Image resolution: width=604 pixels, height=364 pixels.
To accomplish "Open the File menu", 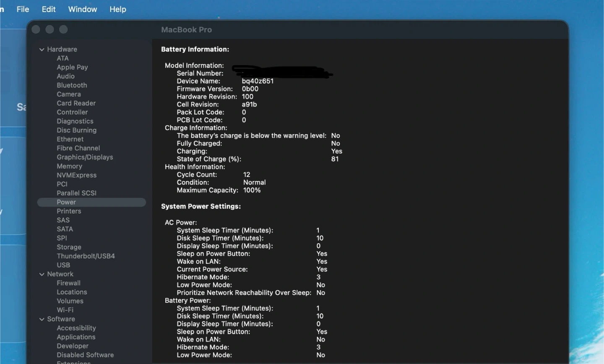I will point(23,9).
